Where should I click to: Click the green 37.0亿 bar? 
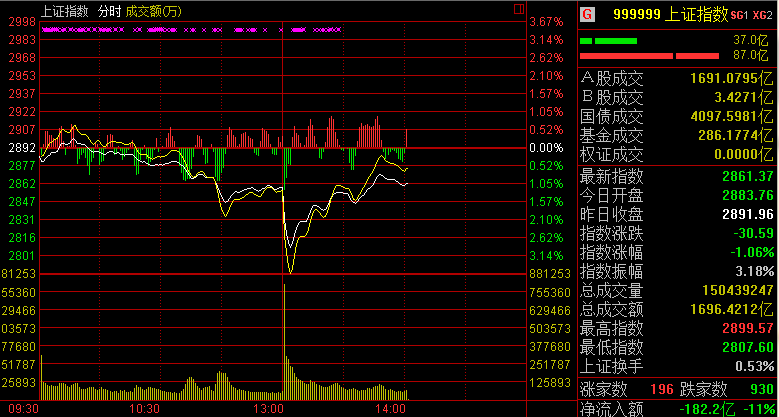[608, 40]
